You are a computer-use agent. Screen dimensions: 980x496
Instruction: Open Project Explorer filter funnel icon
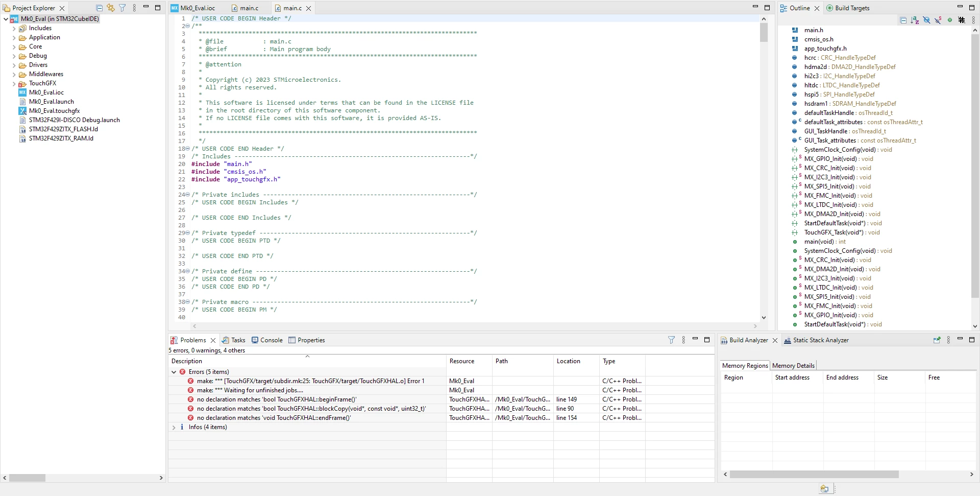tap(122, 8)
